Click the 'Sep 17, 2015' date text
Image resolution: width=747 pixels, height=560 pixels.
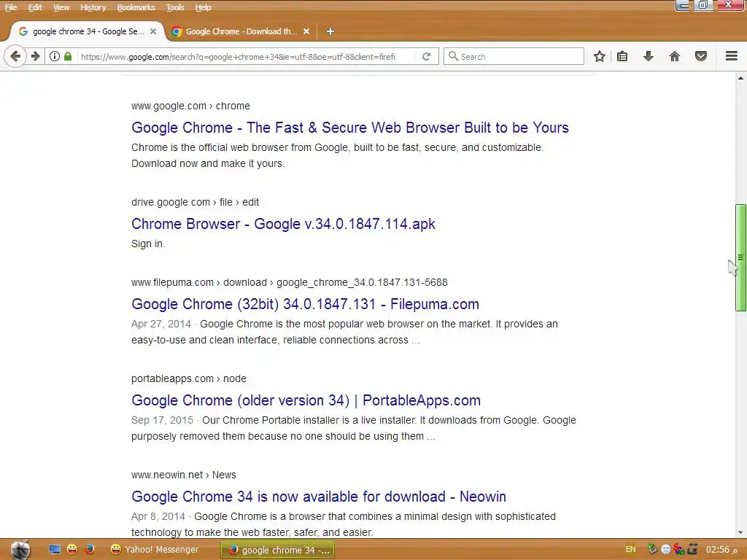point(162,420)
